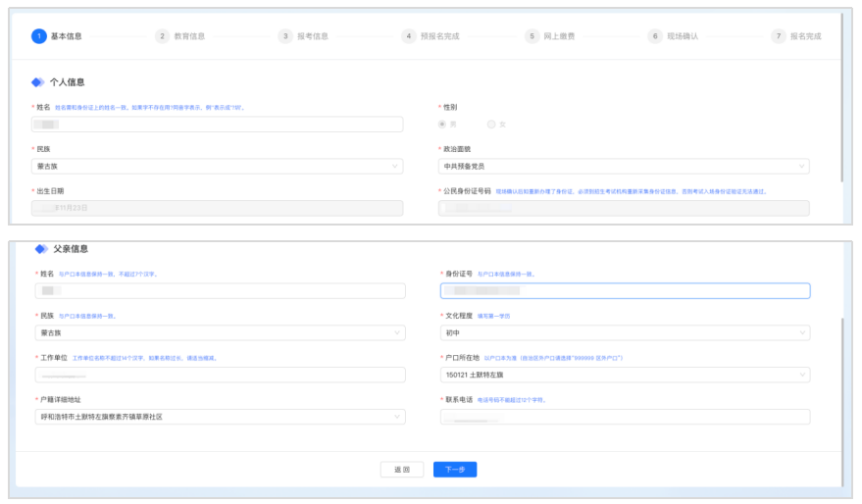Click the step 5 网上缴费 circle icon
Image resolution: width=862 pixels, height=504 pixels.
tap(532, 36)
